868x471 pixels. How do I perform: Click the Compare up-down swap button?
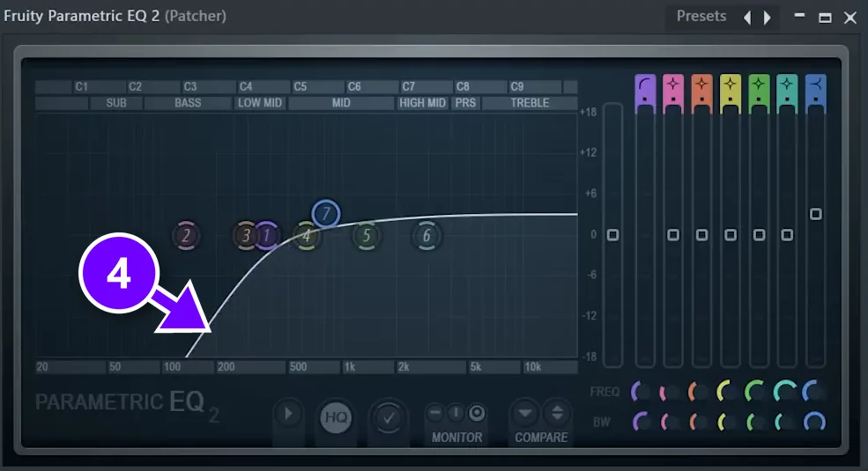557,413
